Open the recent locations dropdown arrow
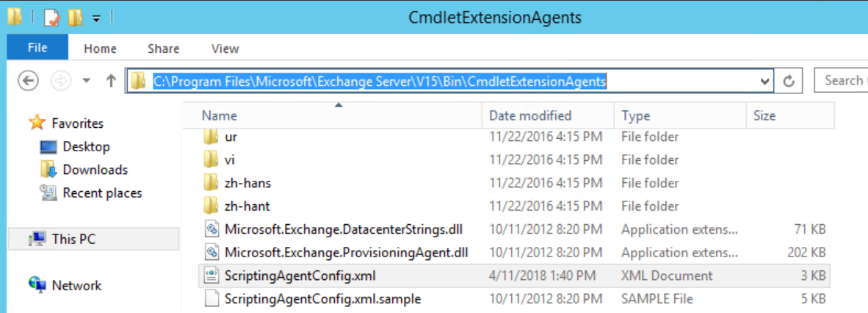868x313 pixels. pyautogui.click(x=87, y=82)
